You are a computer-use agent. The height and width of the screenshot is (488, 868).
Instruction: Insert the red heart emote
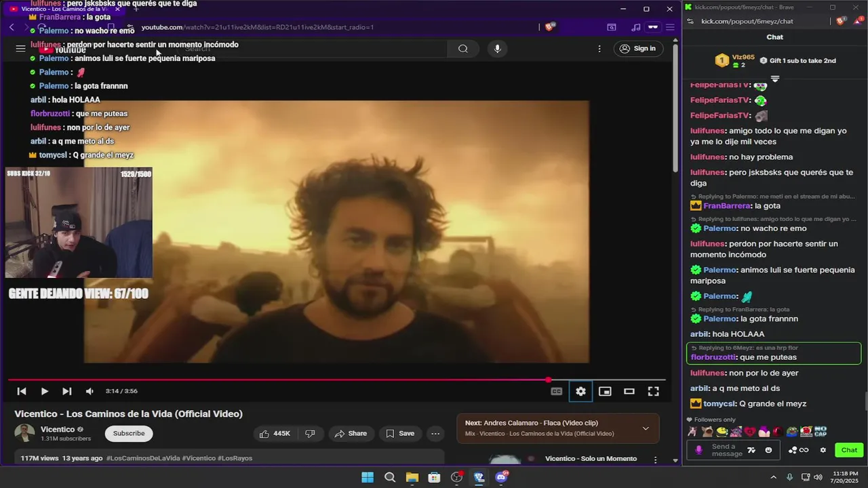click(x=749, y=432)
